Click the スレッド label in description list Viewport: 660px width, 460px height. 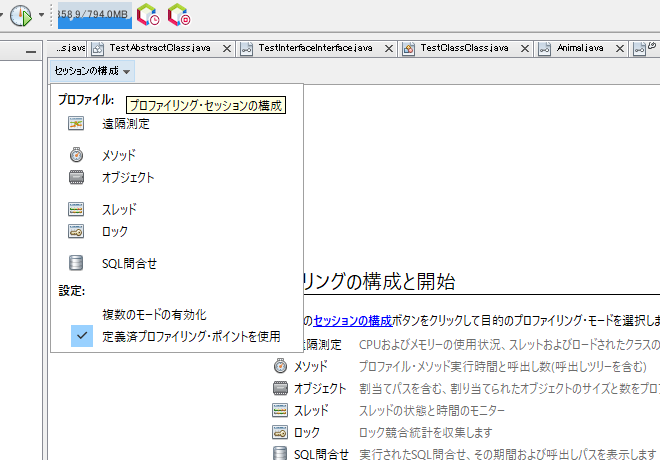(x=311, y=410)
